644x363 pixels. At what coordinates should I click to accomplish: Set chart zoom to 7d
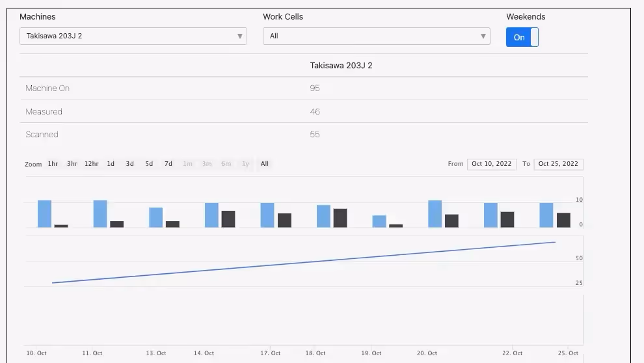coord(168,164)
